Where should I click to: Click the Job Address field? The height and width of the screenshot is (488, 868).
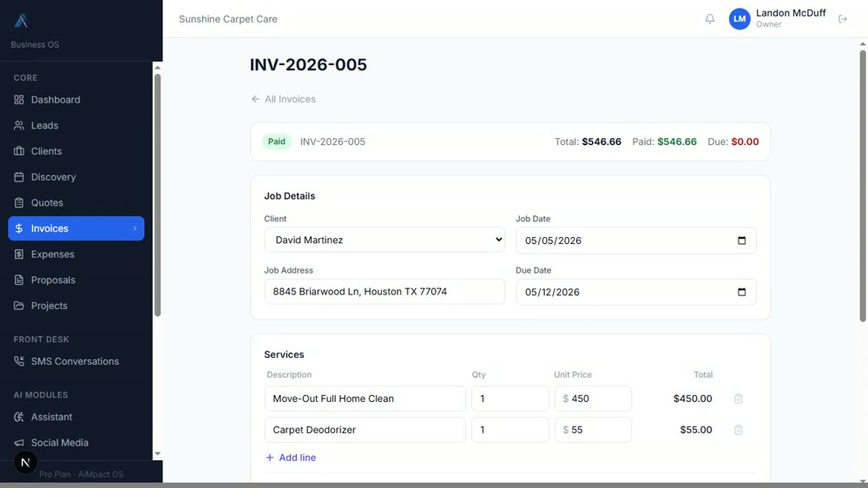tap(385, 292)
